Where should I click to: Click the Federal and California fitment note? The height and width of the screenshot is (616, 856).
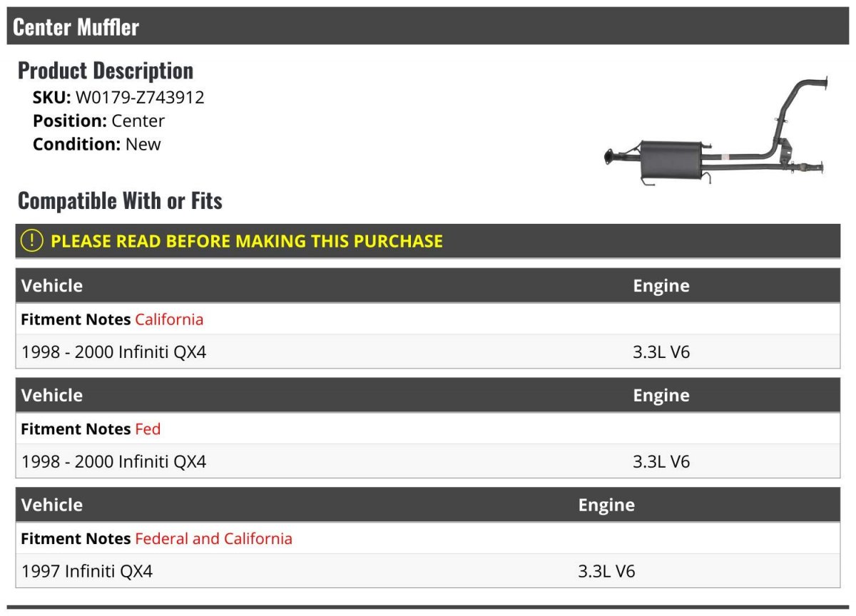tap(213, 539)
